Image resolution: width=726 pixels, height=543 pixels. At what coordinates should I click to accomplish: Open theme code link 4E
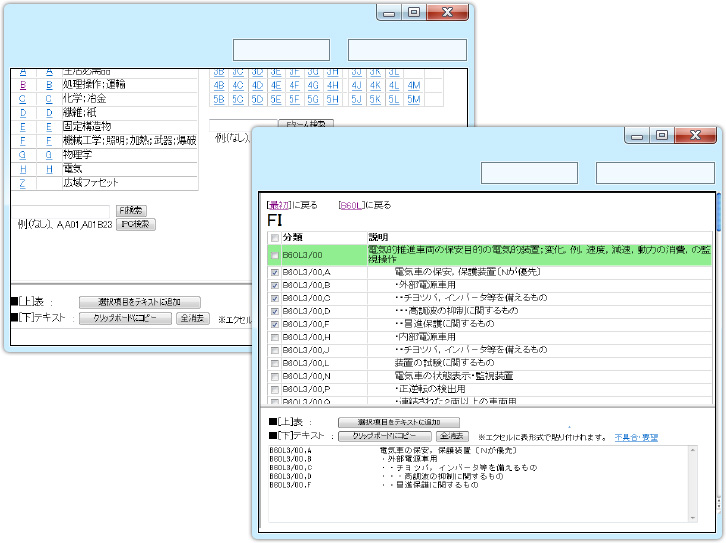coord(276,86)
